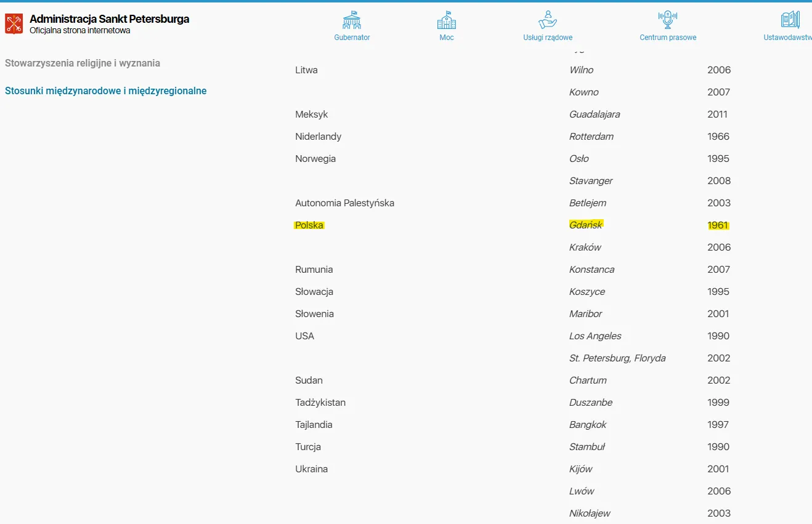Click the Autonomia Palestyńska country cell
This screenshot has width=812, height=524.
[344, 203]
